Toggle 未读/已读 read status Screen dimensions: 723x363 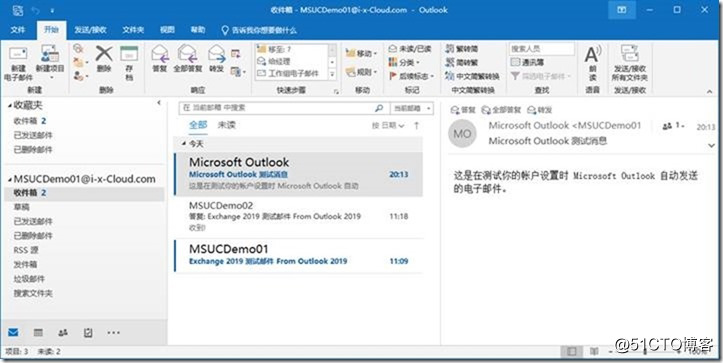point(409,48)
